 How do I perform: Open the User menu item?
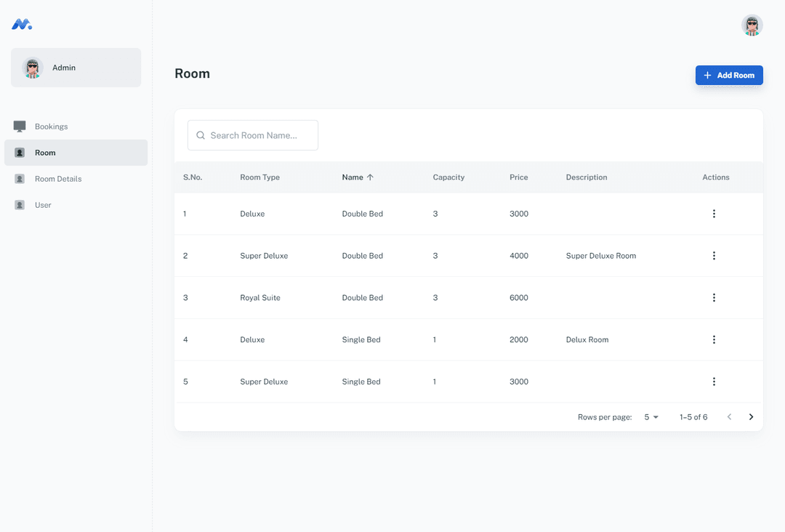43,205
